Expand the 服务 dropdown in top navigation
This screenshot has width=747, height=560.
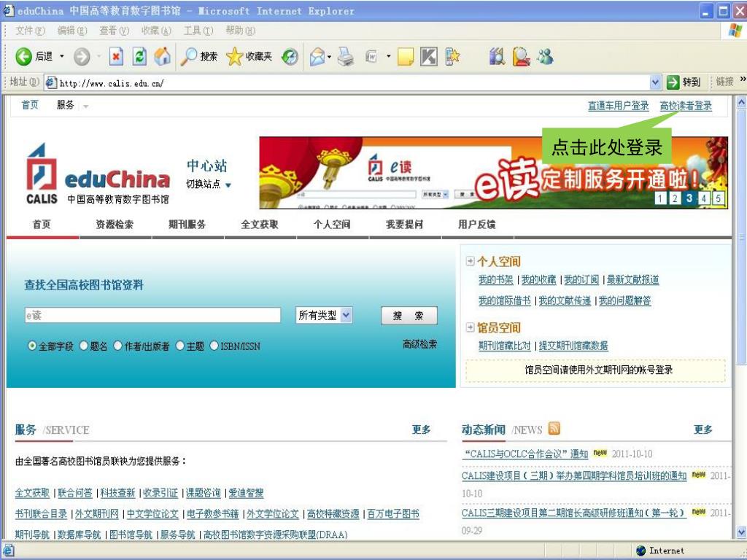pyautogui.click(x=86, y=106)
